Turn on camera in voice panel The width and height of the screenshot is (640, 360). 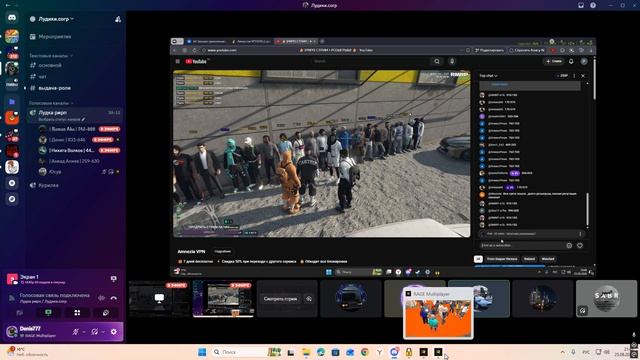[20, 313]
